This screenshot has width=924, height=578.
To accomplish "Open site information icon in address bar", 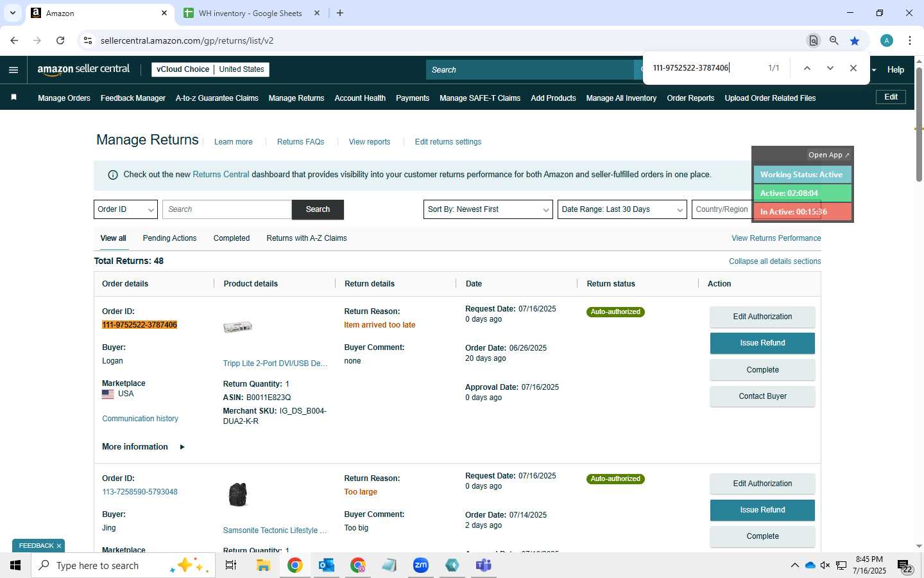I will pyautogui.click(x=88, y=40).
